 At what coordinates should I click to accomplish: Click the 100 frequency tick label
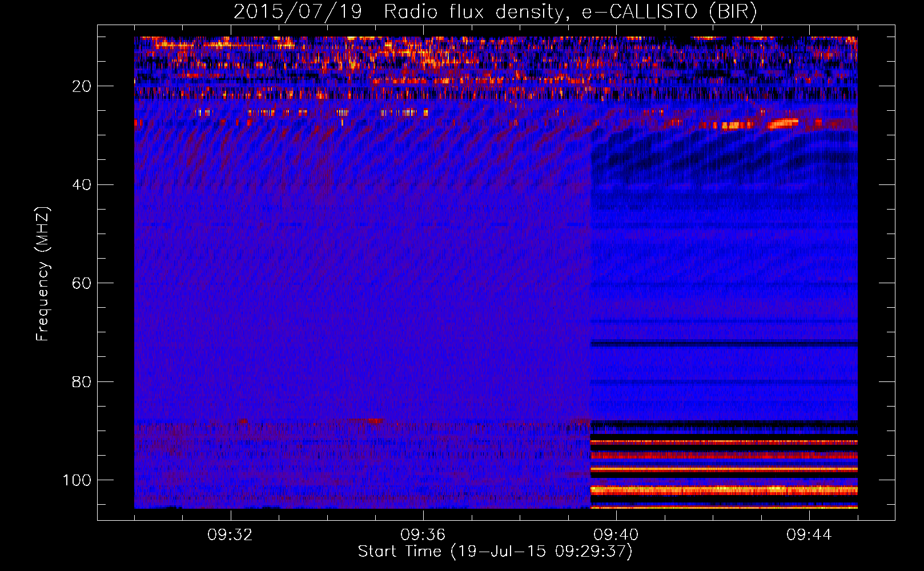pyautogui.click(x=77, y=480)
